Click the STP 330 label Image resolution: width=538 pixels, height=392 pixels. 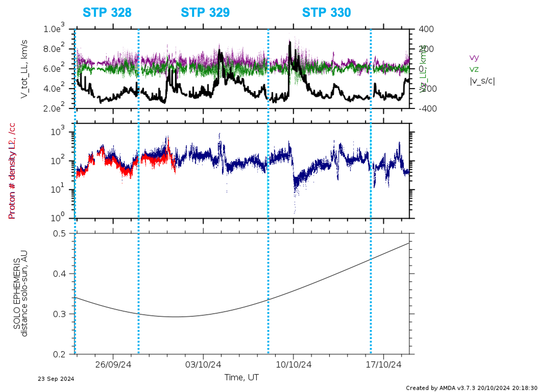coord(326,12)
